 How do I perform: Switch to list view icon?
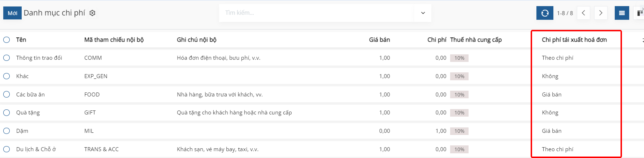pyautogui.click(x=622, y=13)
